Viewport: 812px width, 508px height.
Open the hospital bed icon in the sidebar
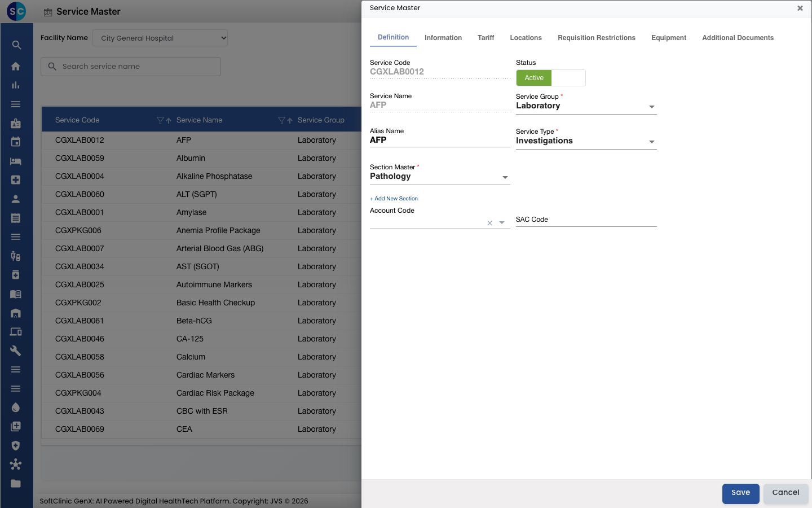coord(16,161)
